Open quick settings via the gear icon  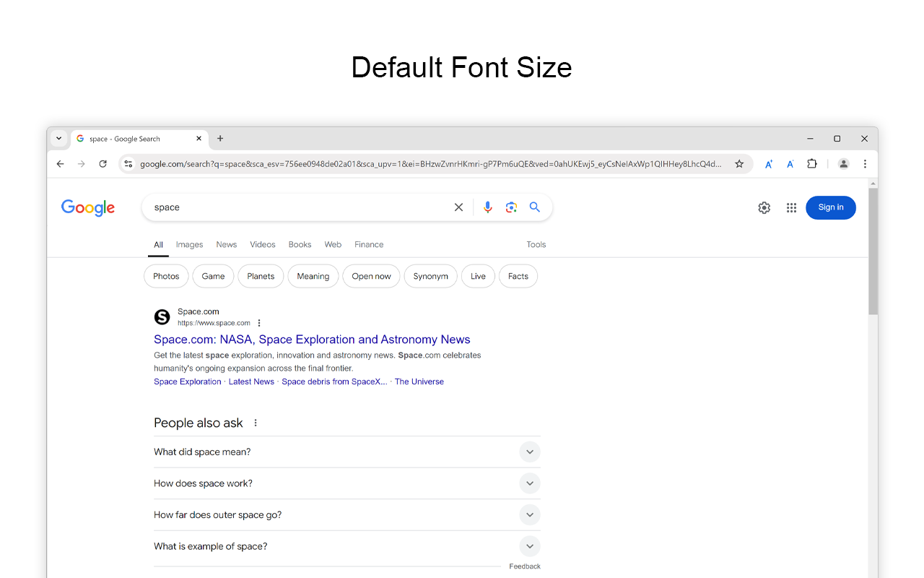point(764,207)
